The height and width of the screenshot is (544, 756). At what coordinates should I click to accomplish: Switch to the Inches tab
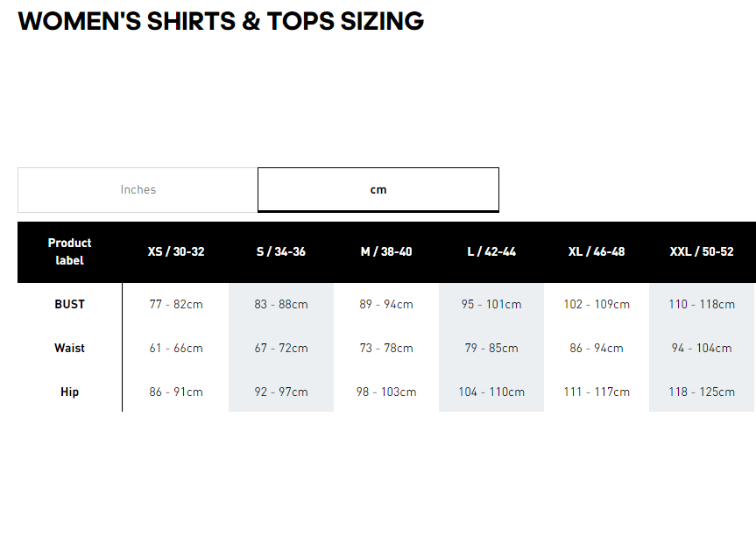click(138, 190)
